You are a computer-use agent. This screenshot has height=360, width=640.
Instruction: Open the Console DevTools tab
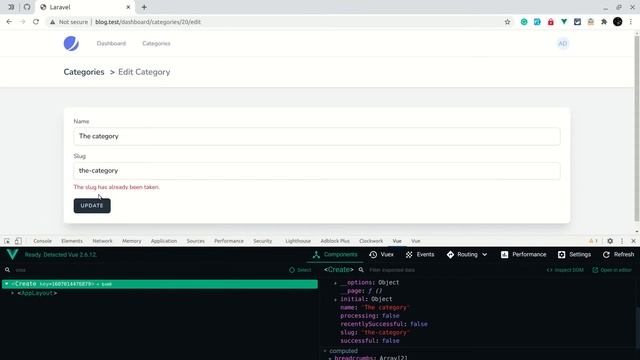coord(42,241)
